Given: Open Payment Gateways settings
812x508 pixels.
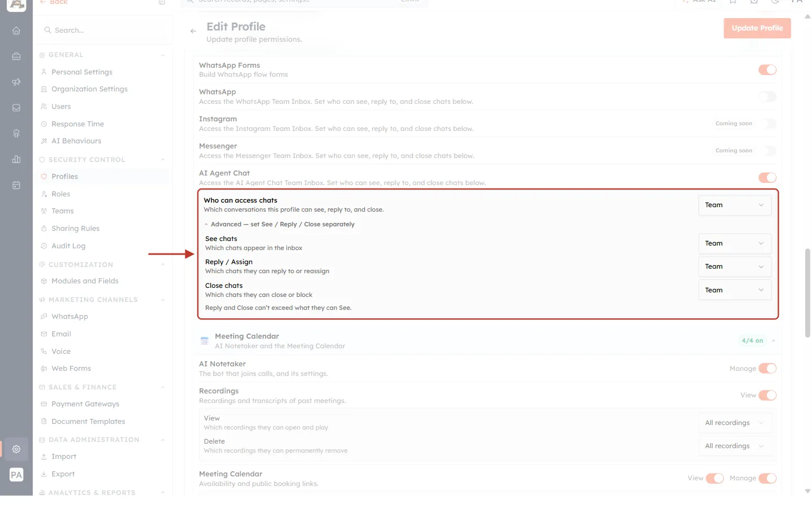Looking at the screenshot, I should [85, 404].
